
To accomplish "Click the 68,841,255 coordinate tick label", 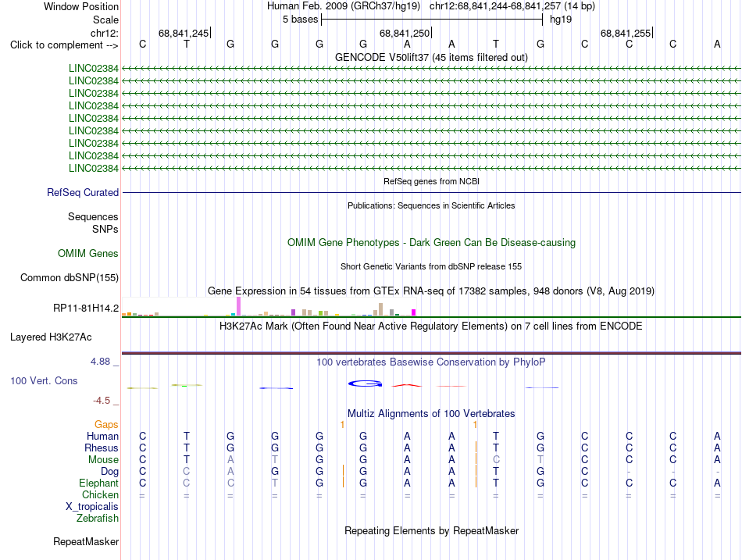I will pos(625,33).
